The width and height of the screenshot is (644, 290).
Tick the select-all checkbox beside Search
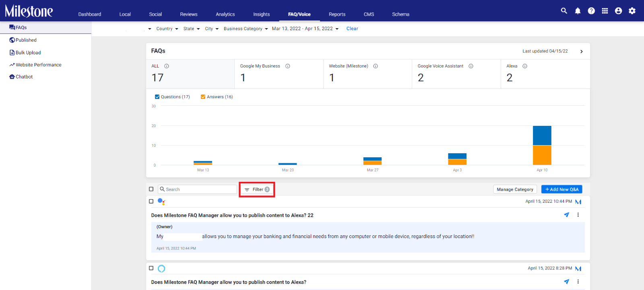pyautogui.click(x=151, y=189)
